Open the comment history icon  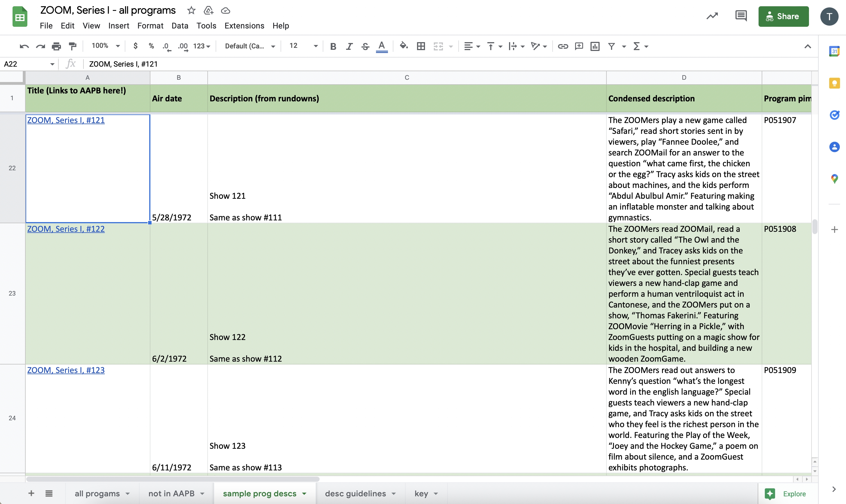(x=741, y=16)
